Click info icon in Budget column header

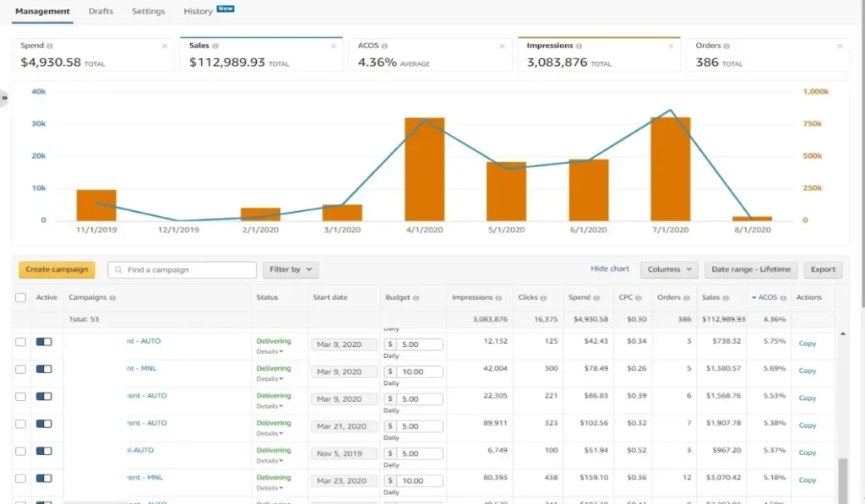[x=419, y=298]
